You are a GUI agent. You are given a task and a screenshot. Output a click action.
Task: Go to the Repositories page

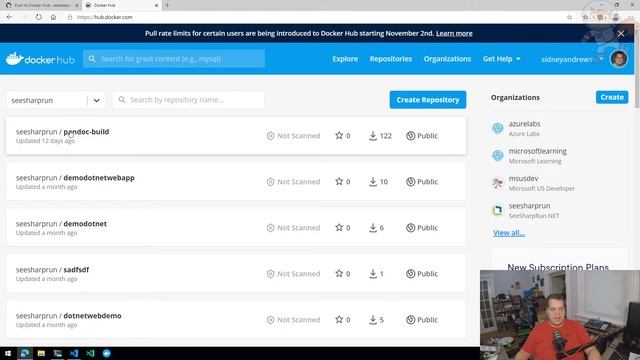tap(391, 59)
